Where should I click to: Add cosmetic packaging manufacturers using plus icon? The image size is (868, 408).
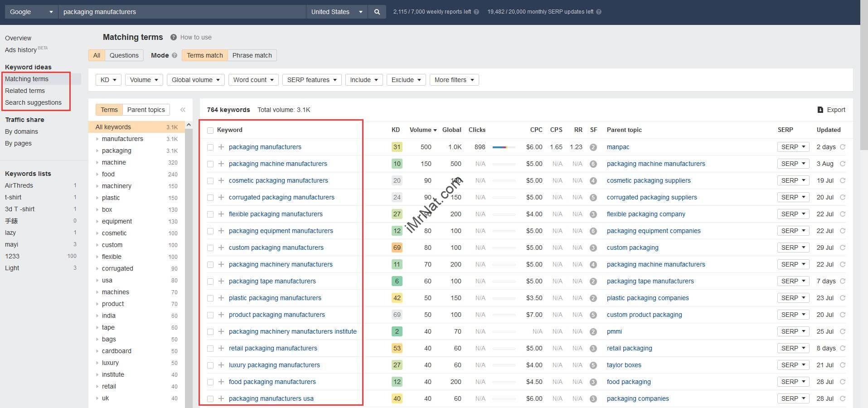tap(221, 180)
